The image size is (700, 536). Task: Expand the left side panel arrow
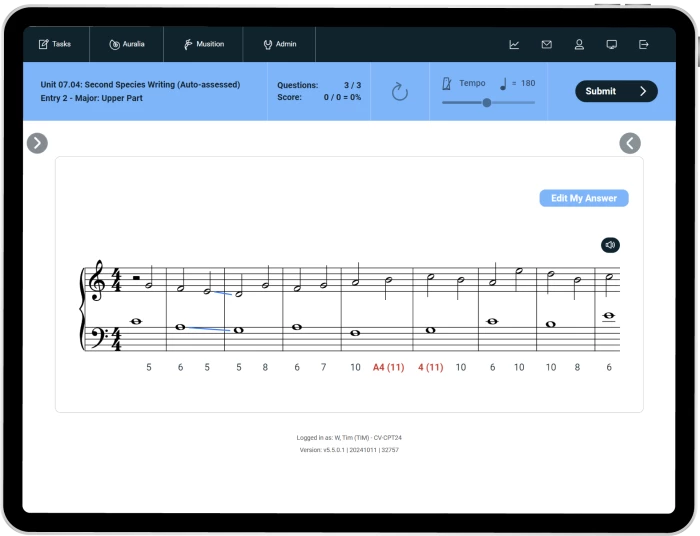coord(37,143)
